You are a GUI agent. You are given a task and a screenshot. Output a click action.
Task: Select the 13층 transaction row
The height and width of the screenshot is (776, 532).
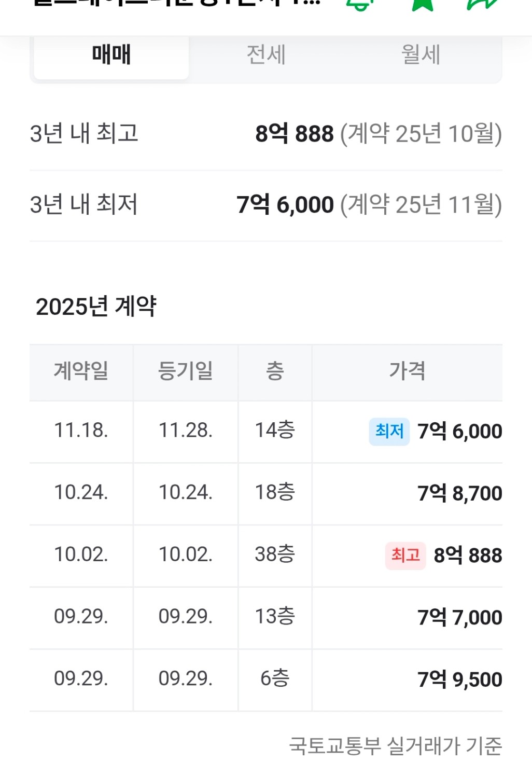coord(274,617)
